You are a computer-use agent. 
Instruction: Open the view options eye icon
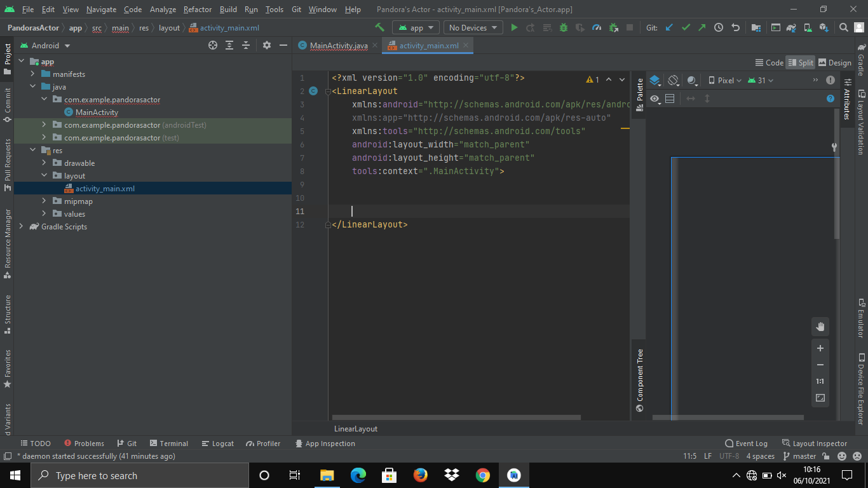[654, 98]
